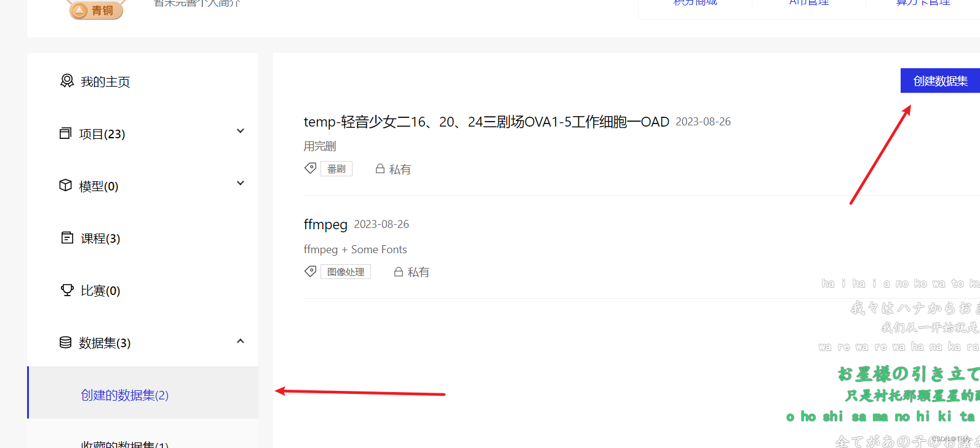Click the lock icon in the temp dataset row
Image resolution: width=980 pixels, height=448 pixels.
(380, 168)
